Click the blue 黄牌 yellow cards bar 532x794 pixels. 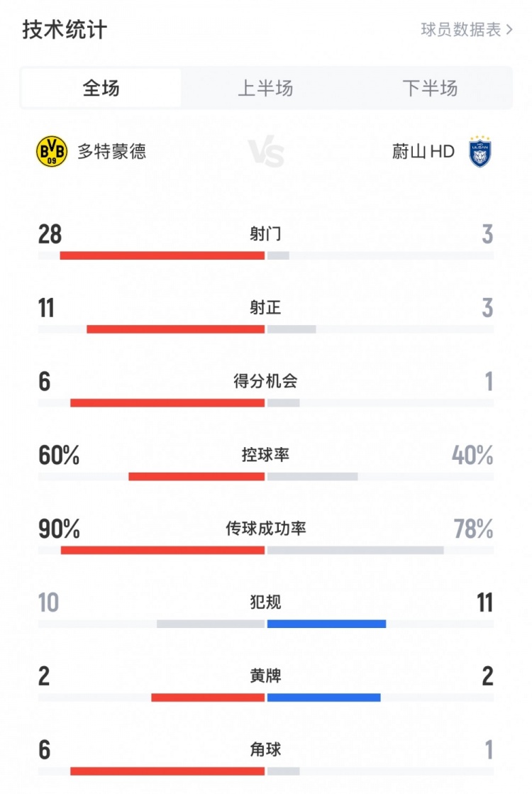click(x=323, y=697)
